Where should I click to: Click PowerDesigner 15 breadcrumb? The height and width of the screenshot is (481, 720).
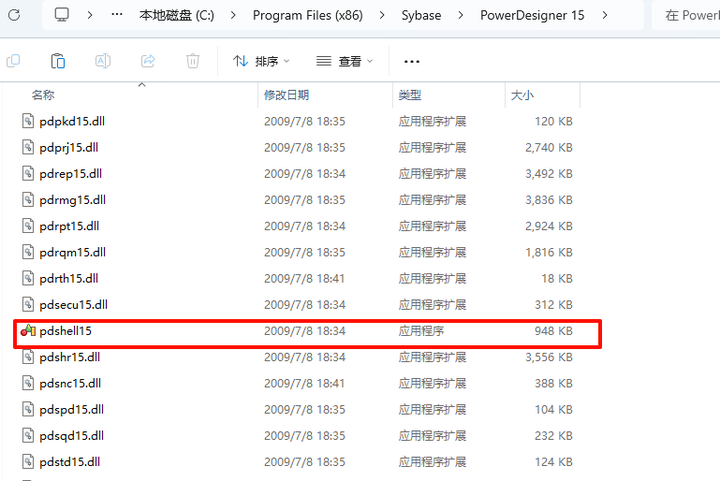click(532, 15)
